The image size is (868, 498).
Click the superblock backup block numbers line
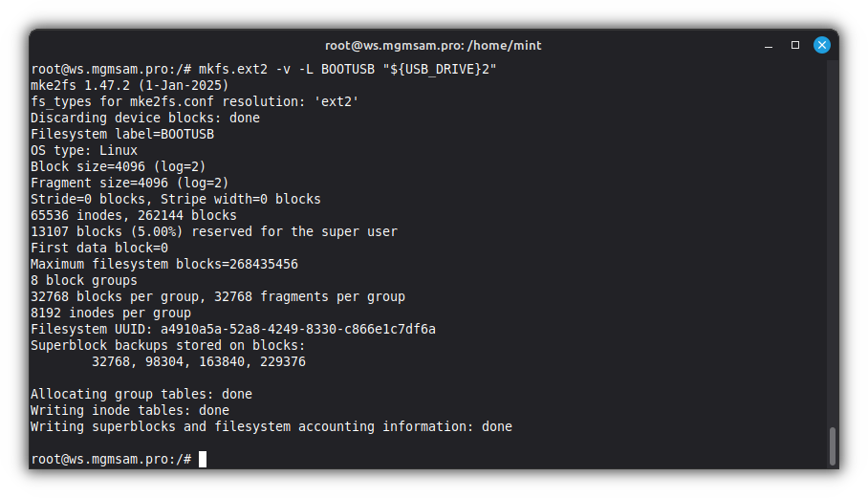tap(199, 362)
